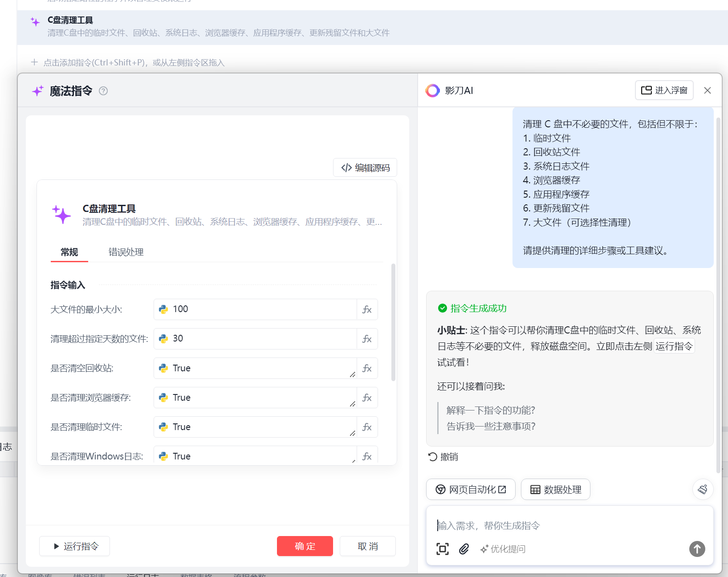The width and height of the screenshot is (728, 577).
Task: Click the help question-mark icon beside 魔法指令
Action: [x=103, y=91]
